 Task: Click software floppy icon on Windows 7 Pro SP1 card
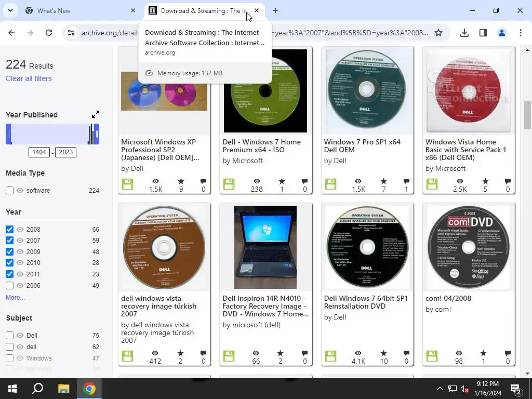pos(330,184)
